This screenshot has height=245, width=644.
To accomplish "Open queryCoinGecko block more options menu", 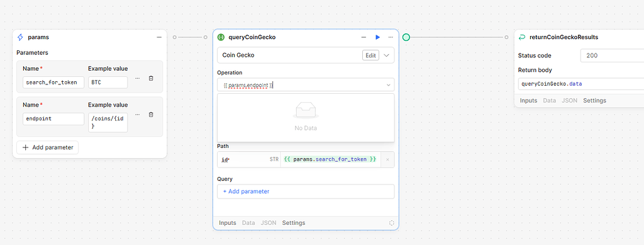I will click(391, 37).
